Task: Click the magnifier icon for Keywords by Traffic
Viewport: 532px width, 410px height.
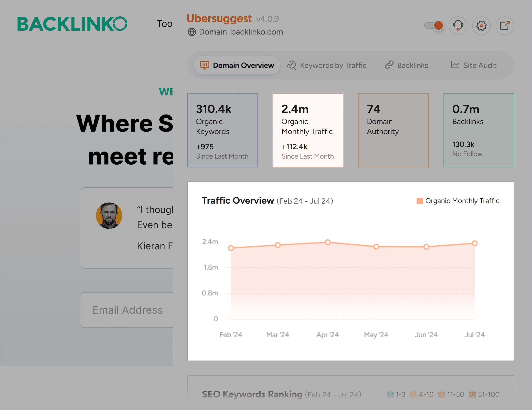Action: [x=291, y=65]
